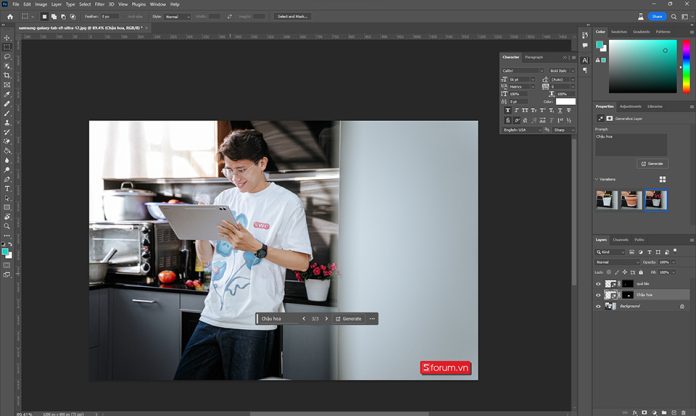Switch to the Channels tab
The width and height of the screenshot is (696, 416).
point(620,240)
